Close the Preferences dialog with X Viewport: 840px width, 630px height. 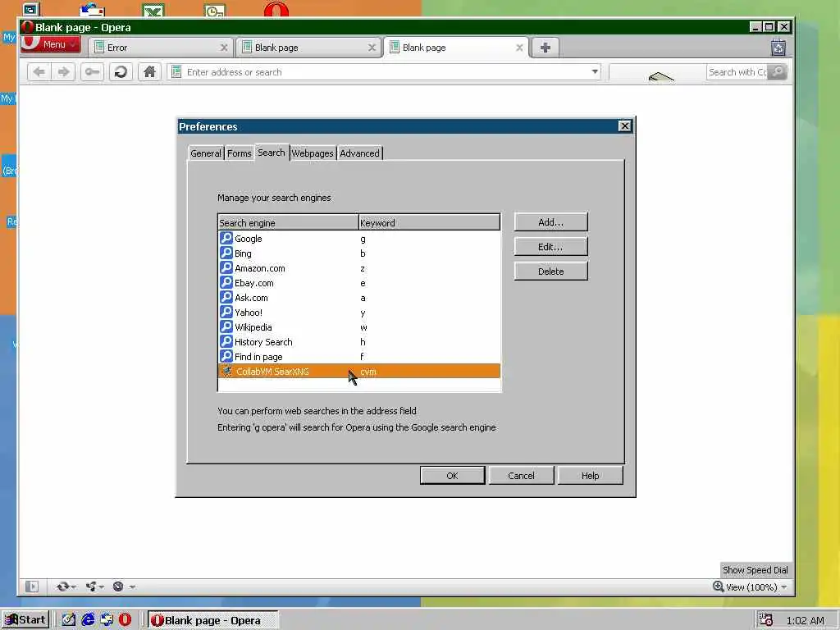click(624, 126)
